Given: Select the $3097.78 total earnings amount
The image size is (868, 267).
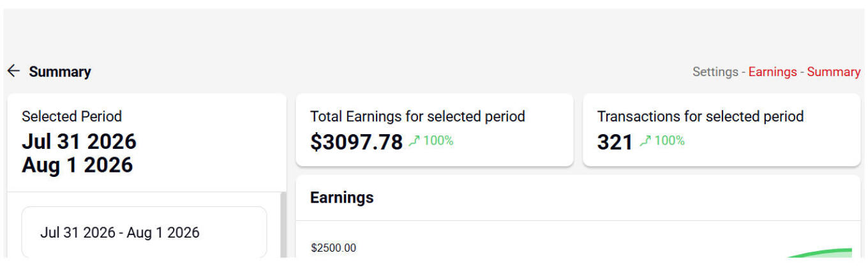Looking at the screenshot, I should pyautogui.click(x=357, y=142).
